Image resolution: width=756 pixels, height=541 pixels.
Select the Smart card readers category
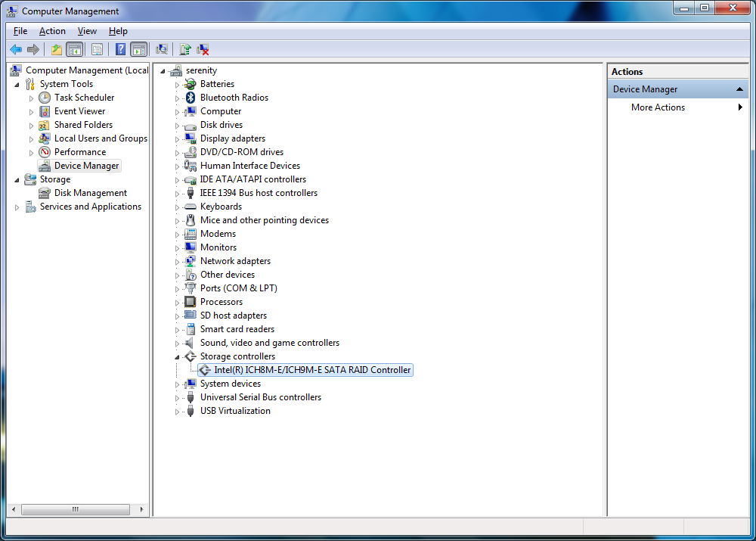pos(237,329)
